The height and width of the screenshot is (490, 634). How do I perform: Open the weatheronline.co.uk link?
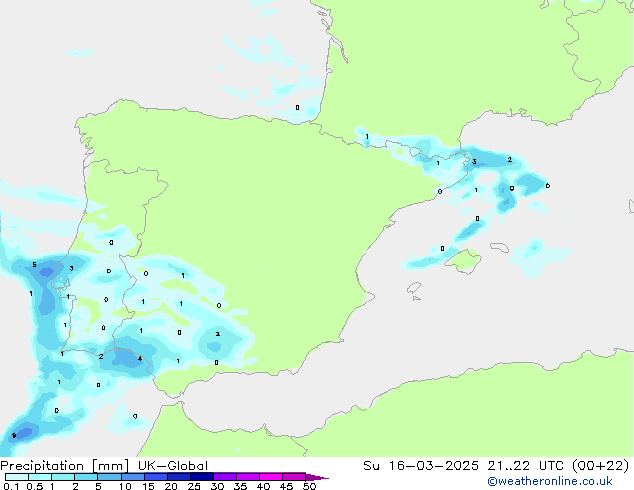point(550,481)
